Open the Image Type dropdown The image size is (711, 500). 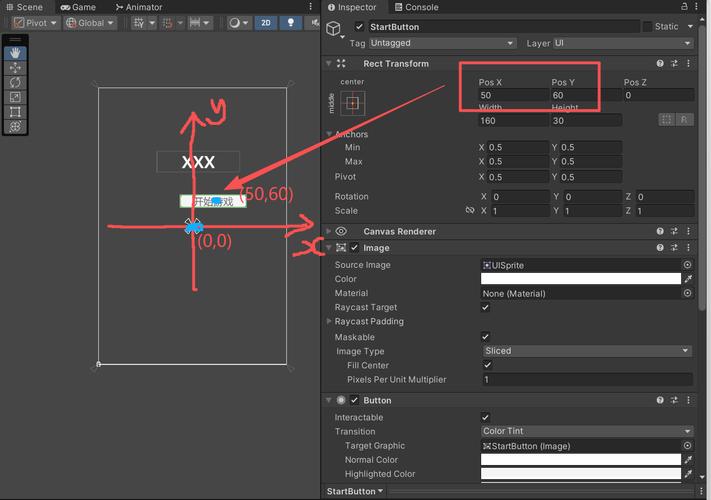(586, 351)
